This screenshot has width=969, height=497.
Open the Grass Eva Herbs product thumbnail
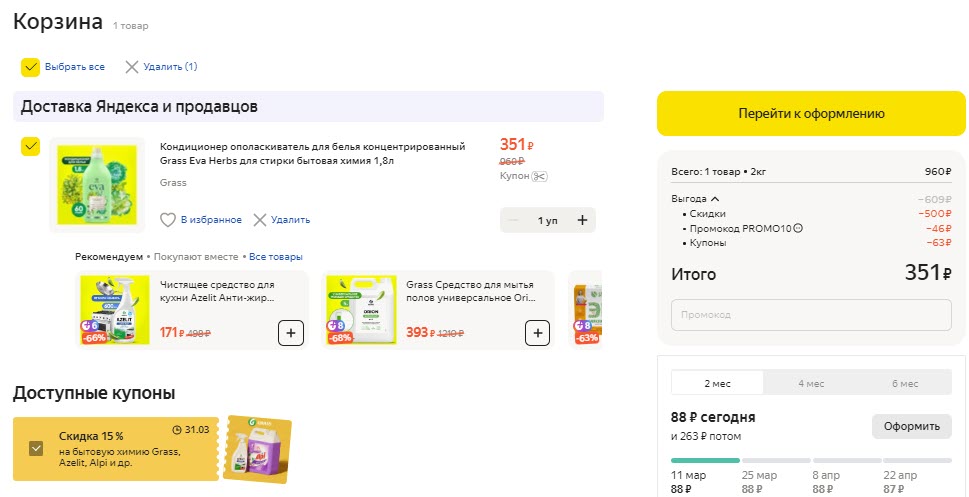point(97,186)
